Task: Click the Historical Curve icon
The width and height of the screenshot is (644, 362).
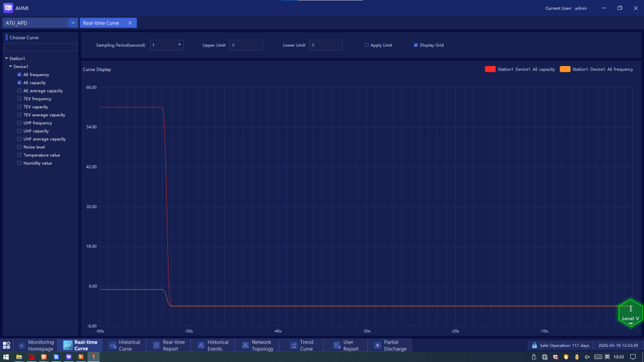Action: pyautogui.click(x=113, y=345)
